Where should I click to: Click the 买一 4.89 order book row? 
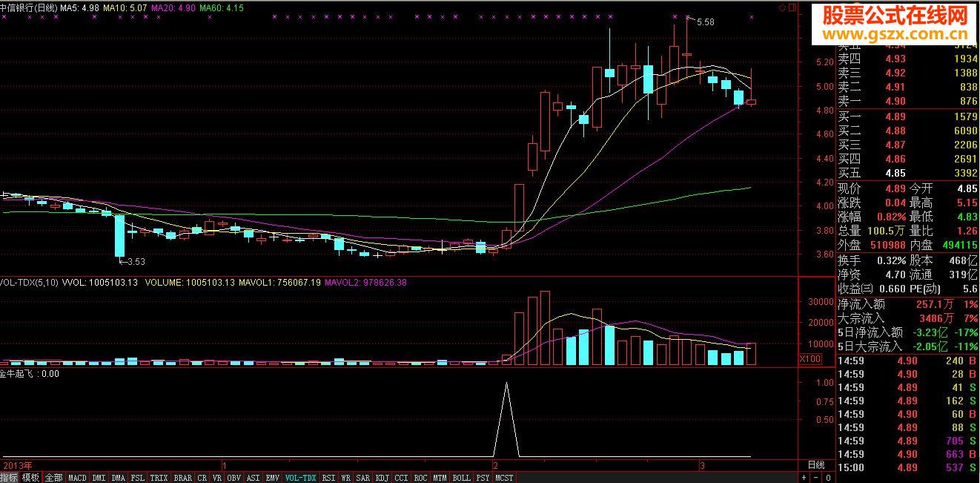tap(907, 116)
